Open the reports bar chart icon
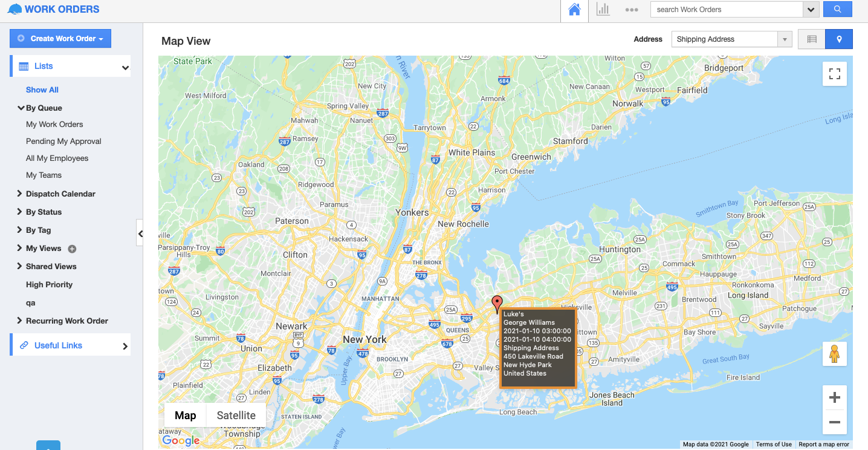868x450 pixels. pos(603,10)
